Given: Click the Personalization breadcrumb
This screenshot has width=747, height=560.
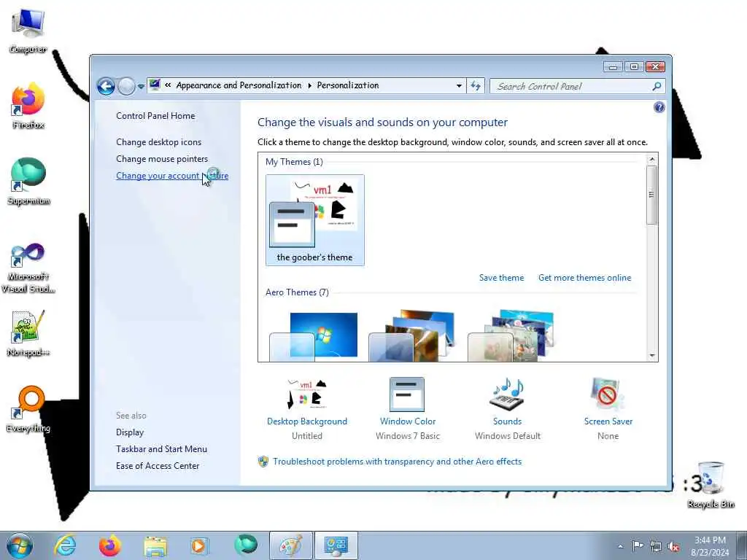Looking at the screenshot, I should (348, 85).
